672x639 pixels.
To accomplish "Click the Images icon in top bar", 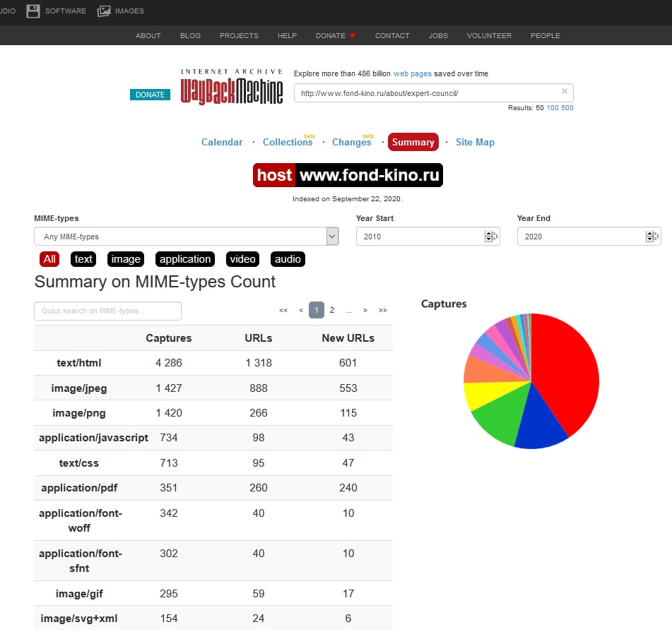I will pos(104,11).
